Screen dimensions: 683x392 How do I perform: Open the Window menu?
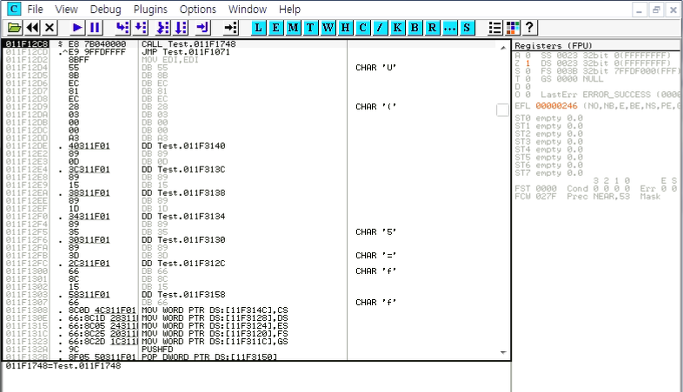pyautogui.click(x=247, y=9)
